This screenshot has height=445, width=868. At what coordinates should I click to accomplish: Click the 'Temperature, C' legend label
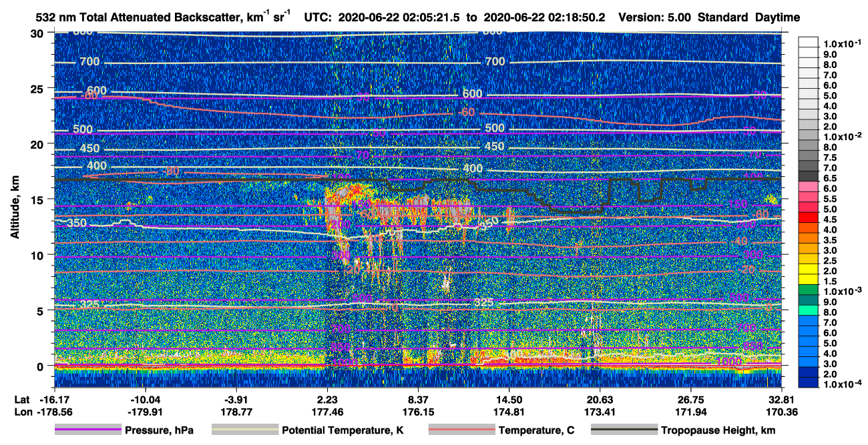(x=536, y=430)
